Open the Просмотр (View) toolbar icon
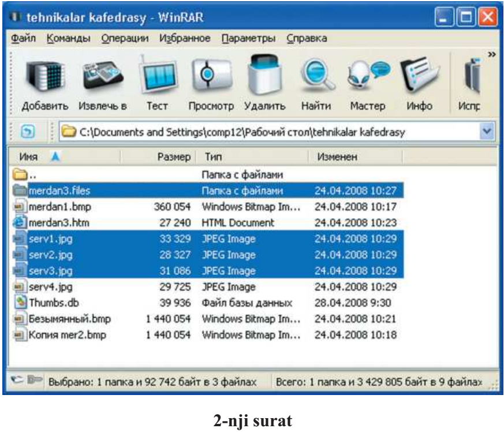 point(211,76)
